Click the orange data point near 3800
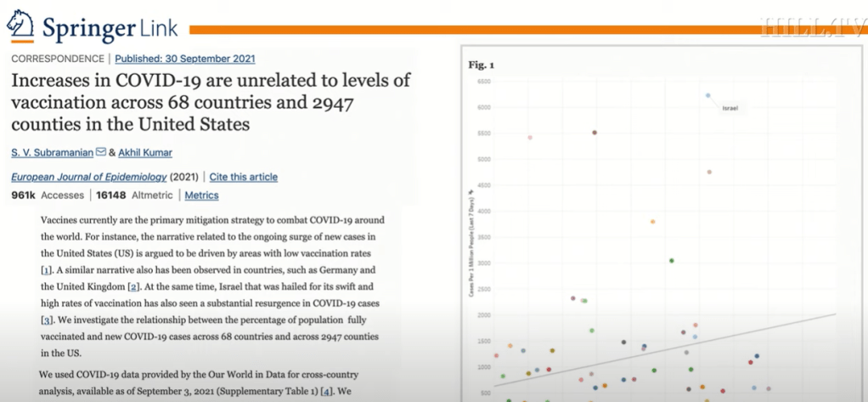Viewport: 868px width, 402px height. (x=652, y=222)
